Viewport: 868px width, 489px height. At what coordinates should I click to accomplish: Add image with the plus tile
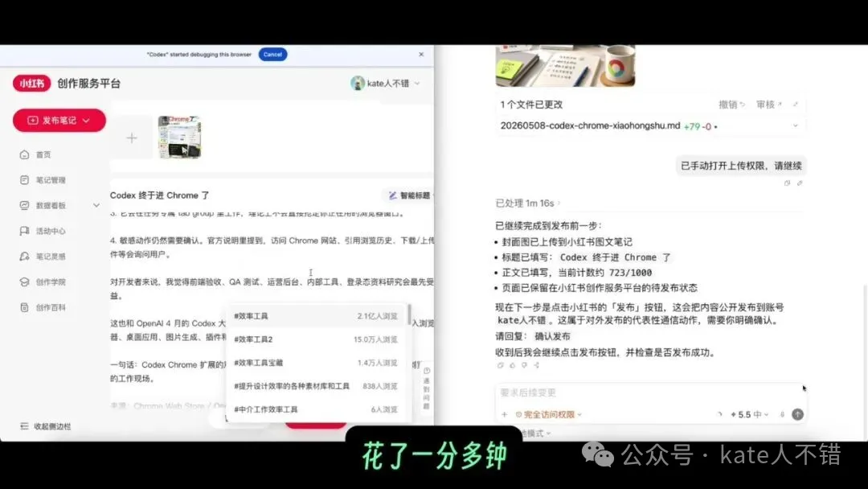(132, 138)
